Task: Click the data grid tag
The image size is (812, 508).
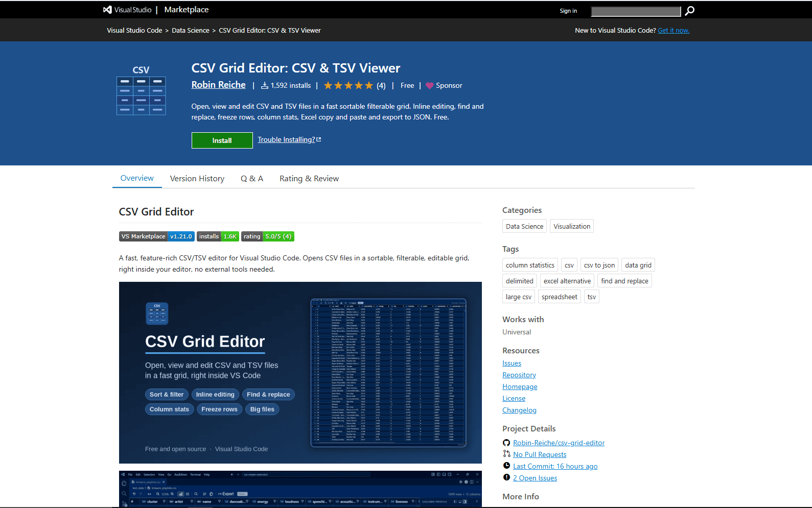Action: point(638,265)
